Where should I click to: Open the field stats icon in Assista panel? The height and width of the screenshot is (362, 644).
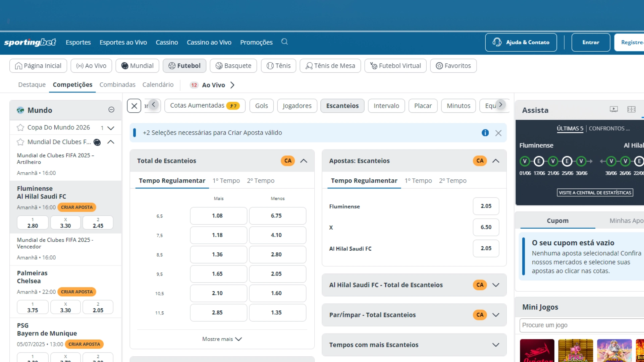(631, 109)
